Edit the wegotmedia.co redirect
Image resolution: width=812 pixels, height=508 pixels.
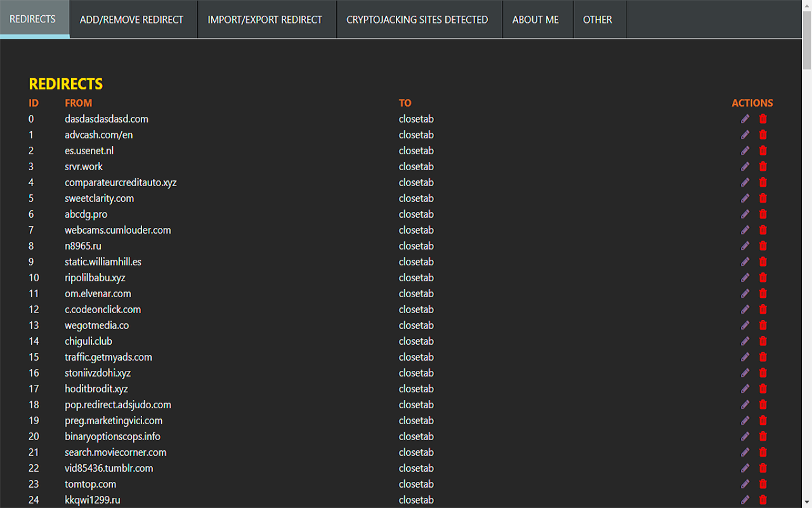pyautogui.click(x=745, y=325)
